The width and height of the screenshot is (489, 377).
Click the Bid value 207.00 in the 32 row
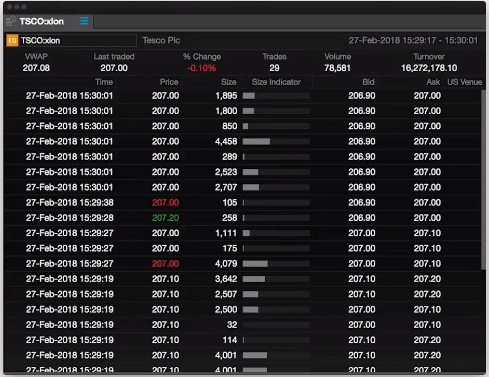coord(362,325)
